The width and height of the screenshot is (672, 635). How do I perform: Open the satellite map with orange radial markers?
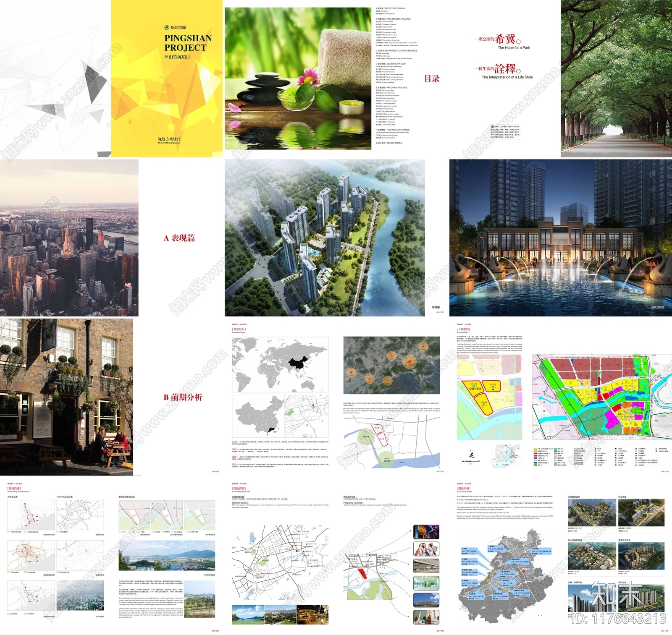391,365
